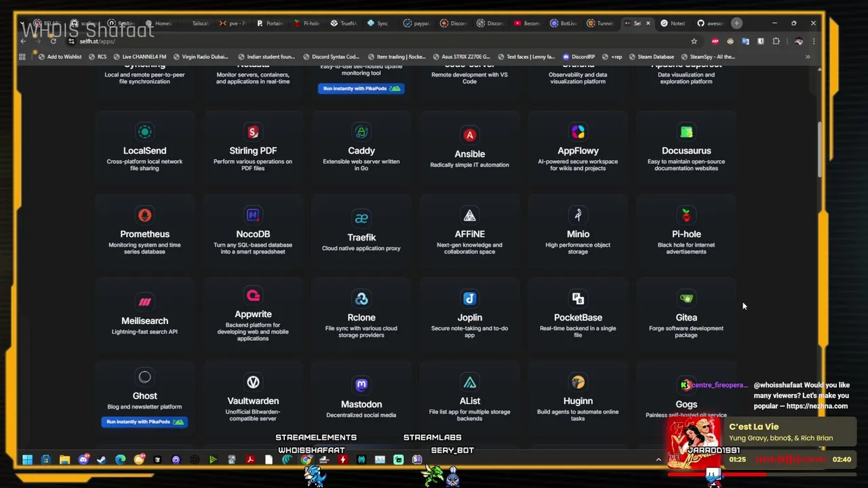The height and width of the screenshot is (488, 868).
Task: Click 'Cloud native application proxy' description
Action: click(361, 248)
